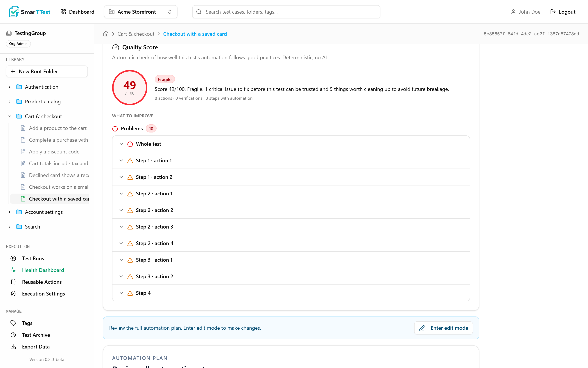
Task: Focus the search test cases field
Action: [286, 12]
